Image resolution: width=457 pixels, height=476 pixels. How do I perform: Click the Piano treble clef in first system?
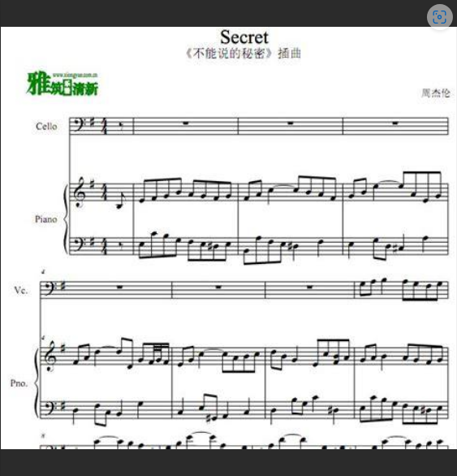pyautogui.click(x=79, y=193)
